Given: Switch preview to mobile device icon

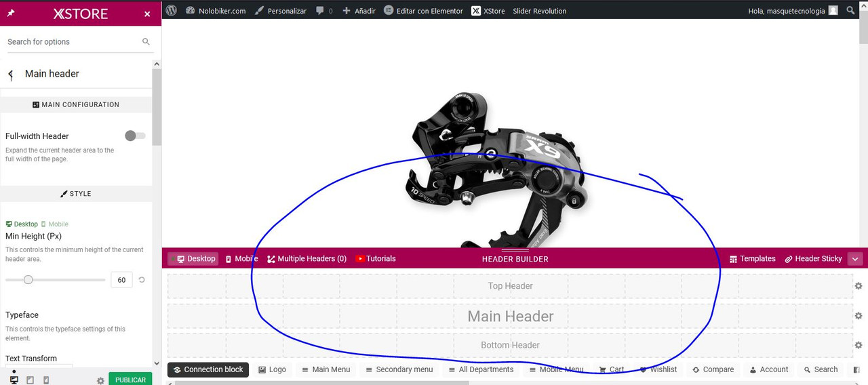Looking at the screenshot, I should [46, 380].
